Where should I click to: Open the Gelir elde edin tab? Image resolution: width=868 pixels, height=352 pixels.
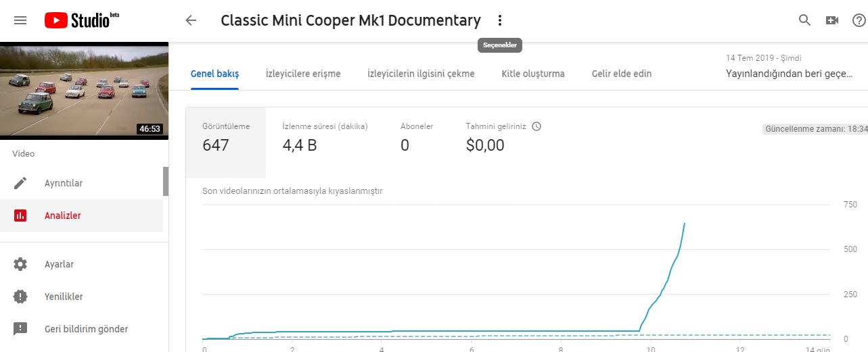coord(622,74)
